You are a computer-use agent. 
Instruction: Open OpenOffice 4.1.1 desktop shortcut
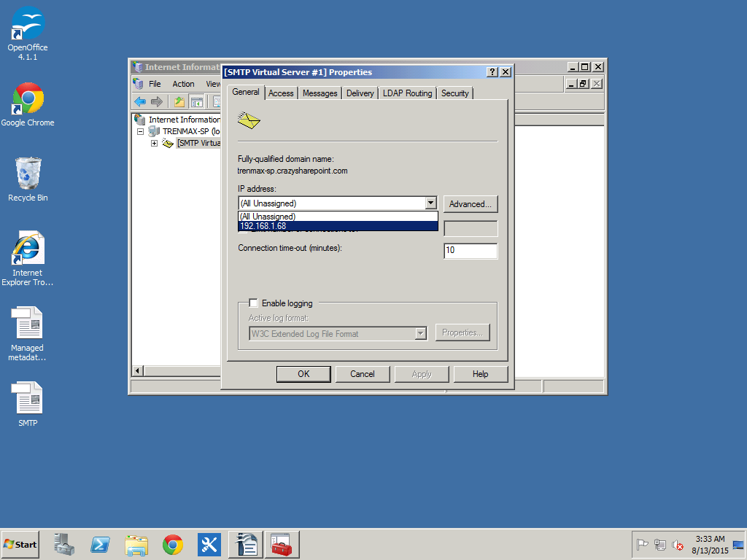(28, 34)
